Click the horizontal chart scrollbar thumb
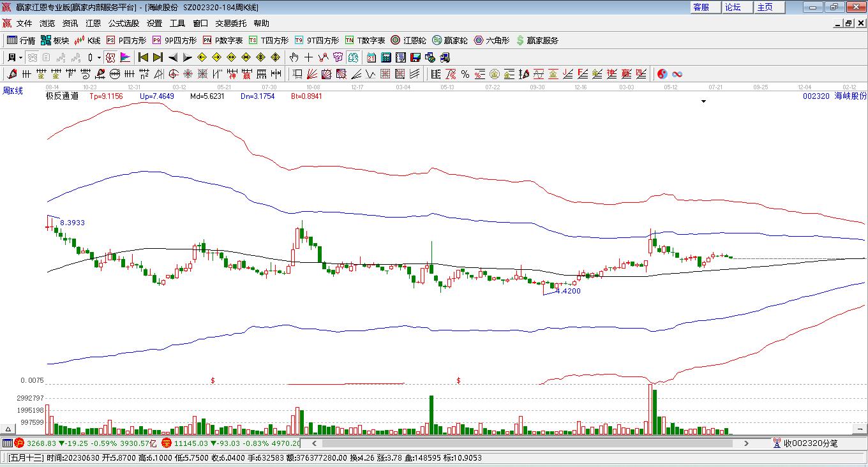Viewport: 868px width, 467px height. [x=528, y=443]
